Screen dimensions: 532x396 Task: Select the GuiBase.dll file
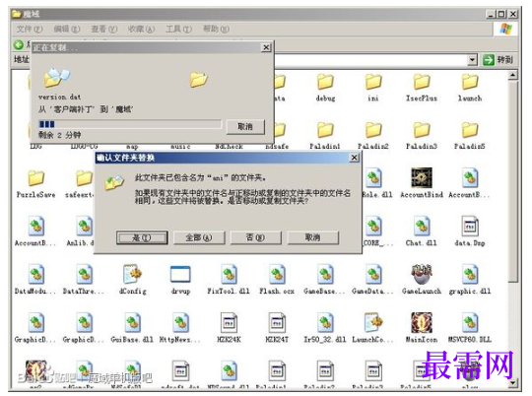pyautogui.click(x=132, y=322)
